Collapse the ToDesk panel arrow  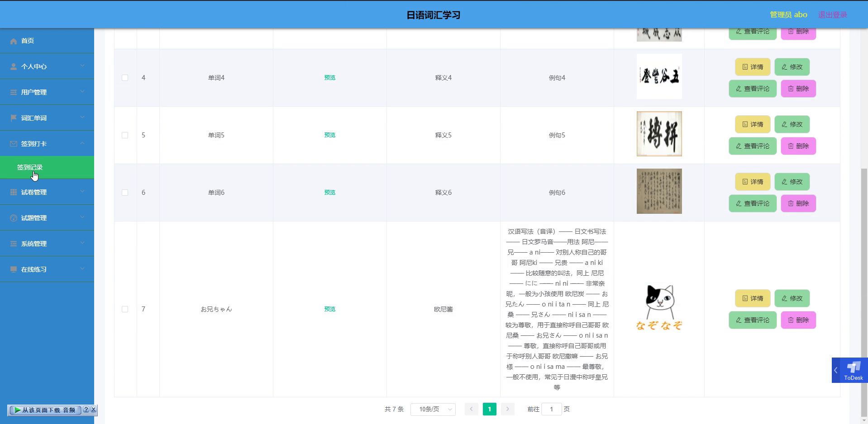pos(836,370)
